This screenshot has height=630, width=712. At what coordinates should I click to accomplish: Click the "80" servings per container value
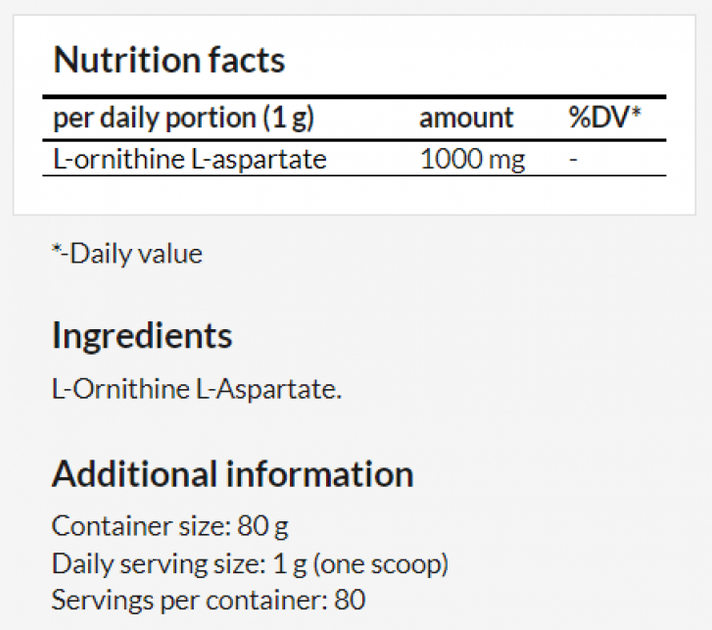click(x=351, y=600)
